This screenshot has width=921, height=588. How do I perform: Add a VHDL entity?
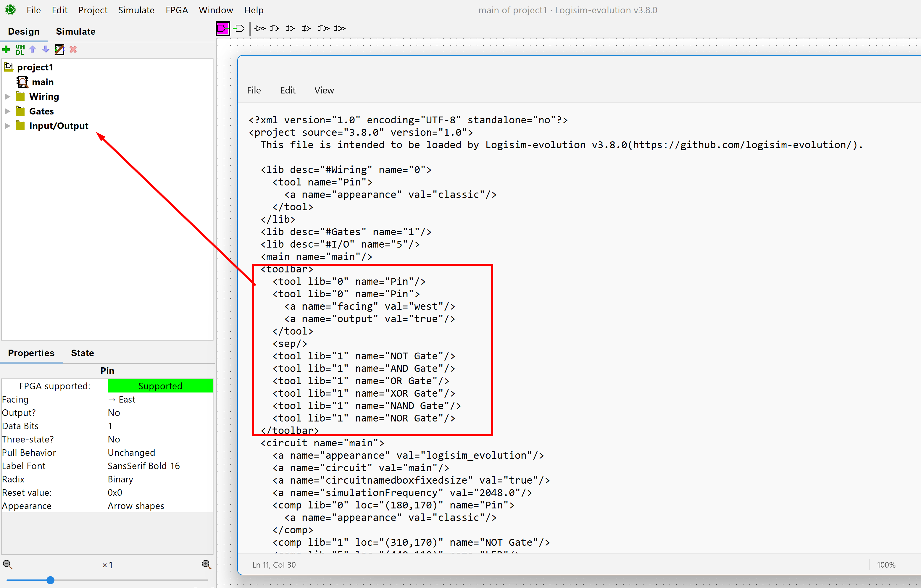coord(20,49)
